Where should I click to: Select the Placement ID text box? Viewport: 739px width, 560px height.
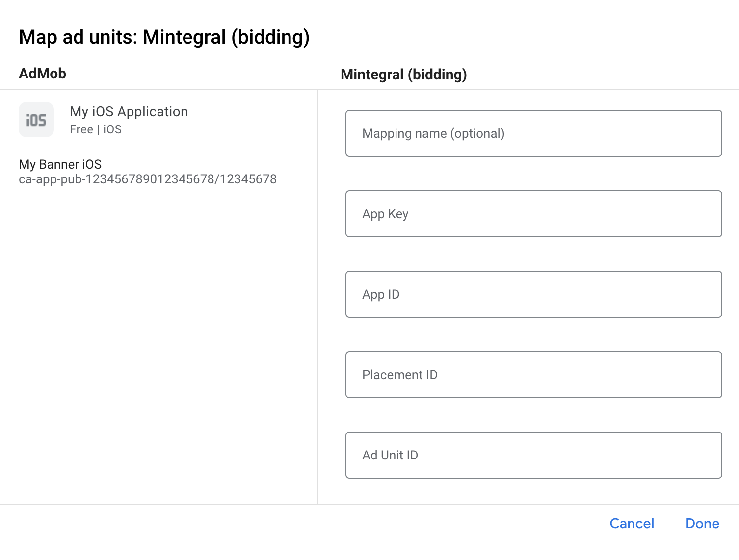click(x=533, y=375)
